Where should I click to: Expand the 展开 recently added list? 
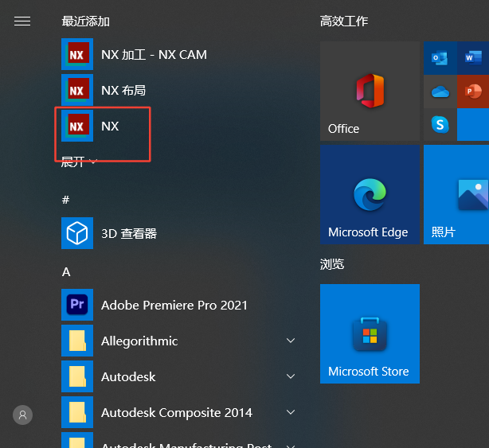point(80,162)
